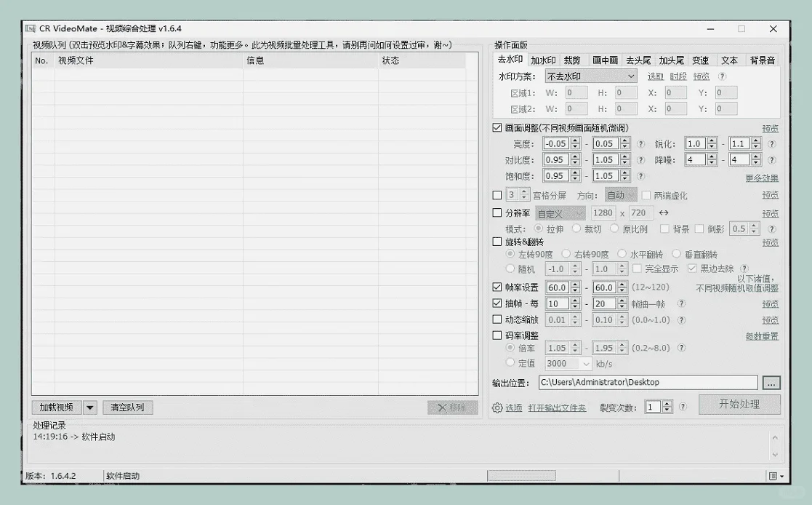This screenshot has height=505, width=812.
Task: Click the 开始处理 button
Action: 739,405
